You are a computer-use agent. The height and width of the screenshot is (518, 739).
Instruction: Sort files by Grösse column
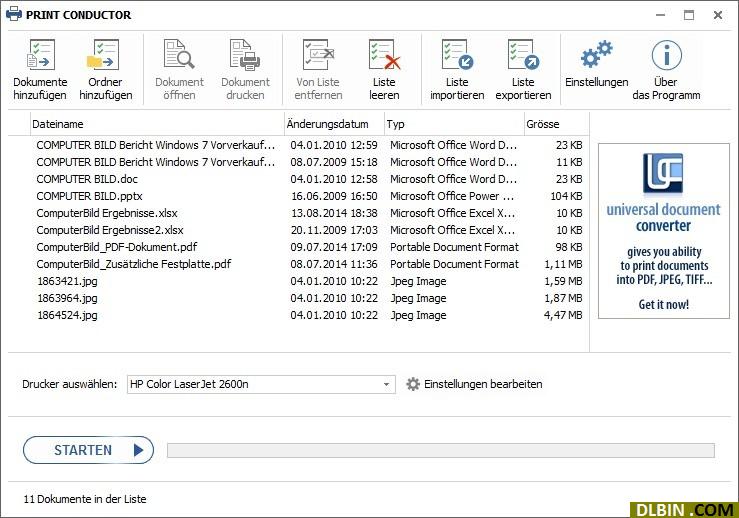tap(542, 124)
